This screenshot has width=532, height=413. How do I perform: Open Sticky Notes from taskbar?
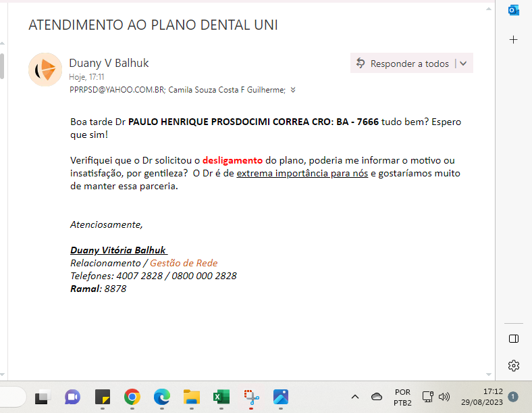point(102,397)
